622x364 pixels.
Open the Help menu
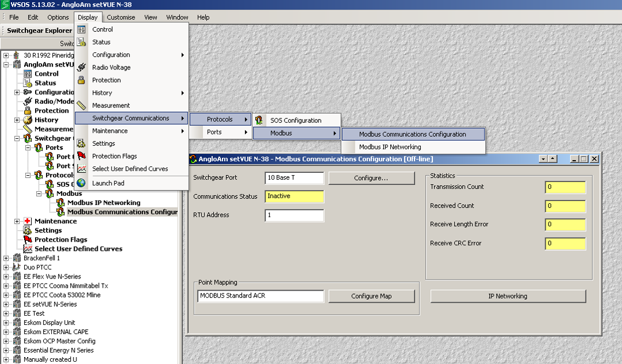click(x=203, y=17)
